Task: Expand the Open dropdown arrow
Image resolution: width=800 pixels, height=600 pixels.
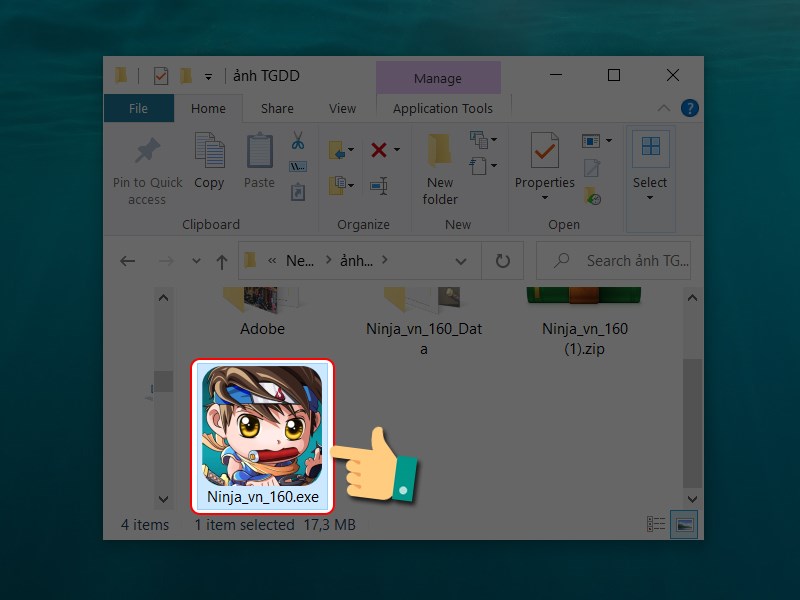Action: [x=609, y=140]
